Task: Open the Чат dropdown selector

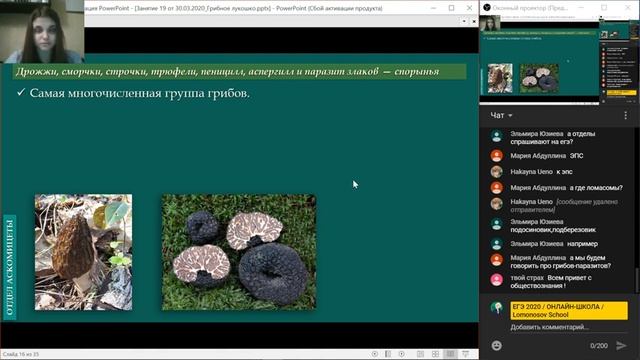Action: [501, 116]
